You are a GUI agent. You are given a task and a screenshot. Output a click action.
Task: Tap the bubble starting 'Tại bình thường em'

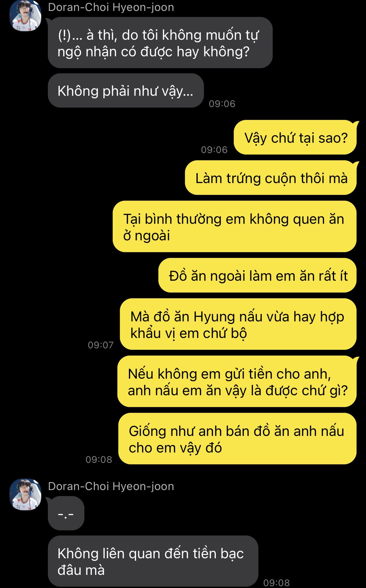pyautogui.click(x=234, y=227)
